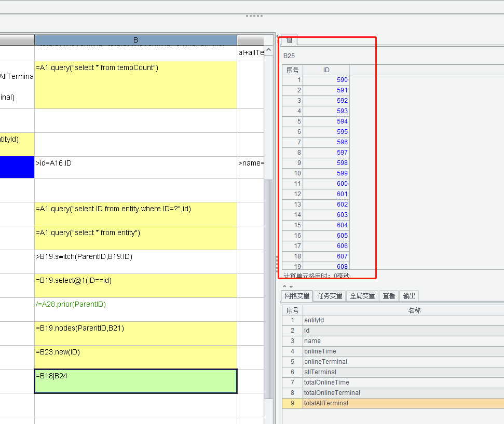This screenshot has height=424, width=504.
Task: Click the 名称 column header
Action: (414, 310)
